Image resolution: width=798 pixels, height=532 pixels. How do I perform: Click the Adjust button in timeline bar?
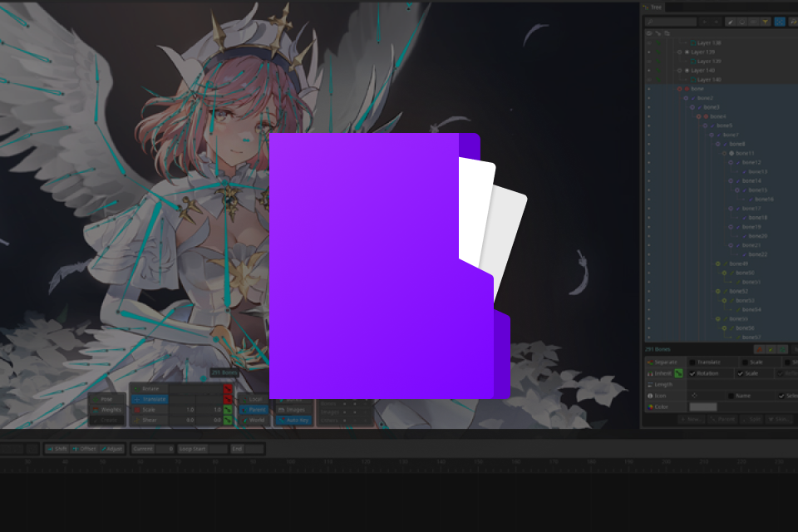pyautogui.click(x=111, y=449)
